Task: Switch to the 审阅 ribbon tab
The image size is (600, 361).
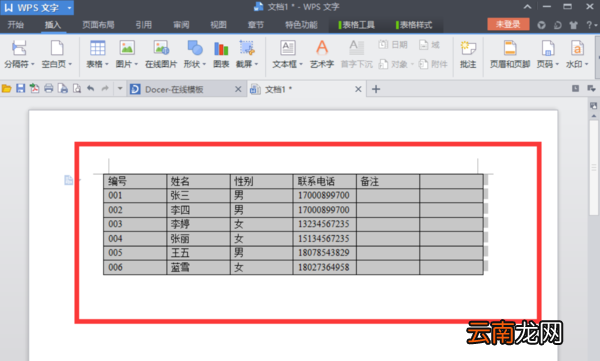Action: 181,25
